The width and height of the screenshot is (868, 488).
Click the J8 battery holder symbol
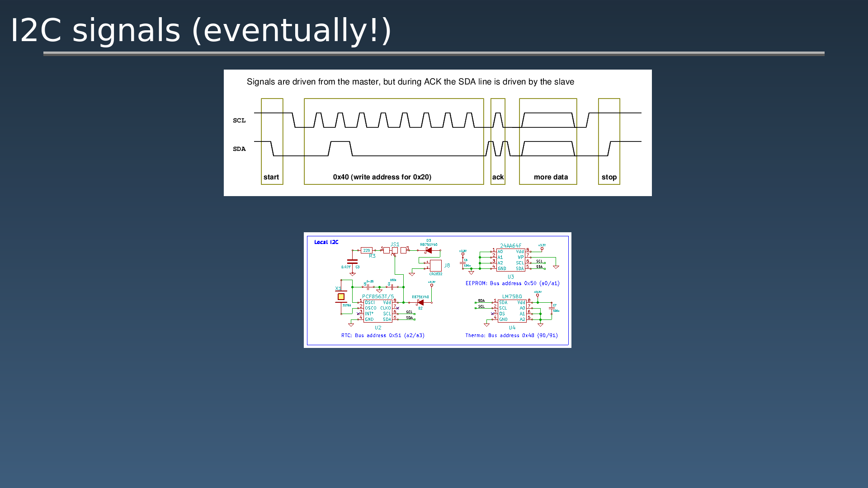(435, 265)
